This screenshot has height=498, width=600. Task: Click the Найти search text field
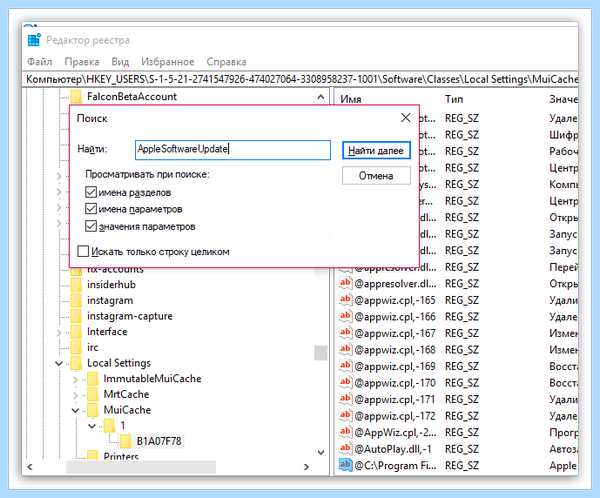pyautogui.click(x=233, y=150)
